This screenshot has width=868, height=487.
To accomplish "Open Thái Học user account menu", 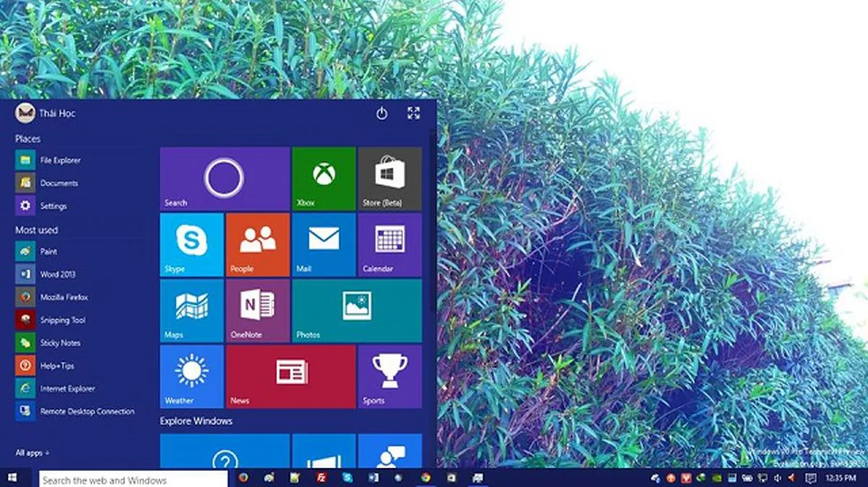I will (45, 113).
